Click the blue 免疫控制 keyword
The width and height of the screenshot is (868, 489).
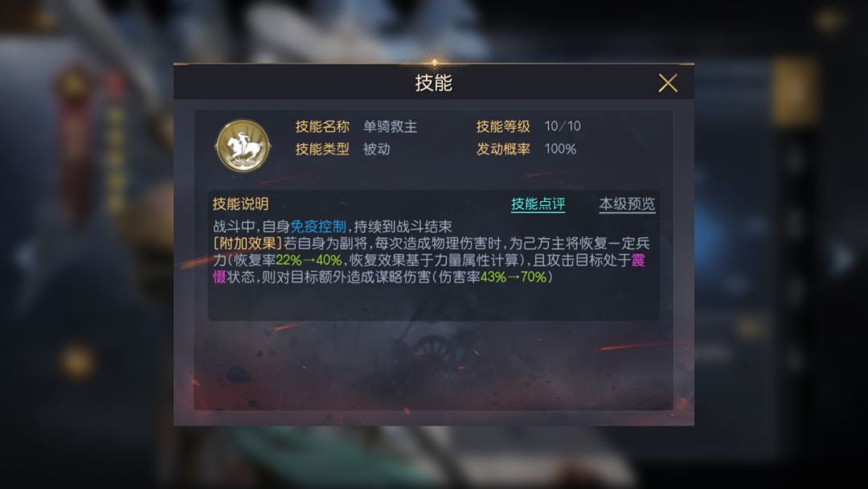(318, 227)
